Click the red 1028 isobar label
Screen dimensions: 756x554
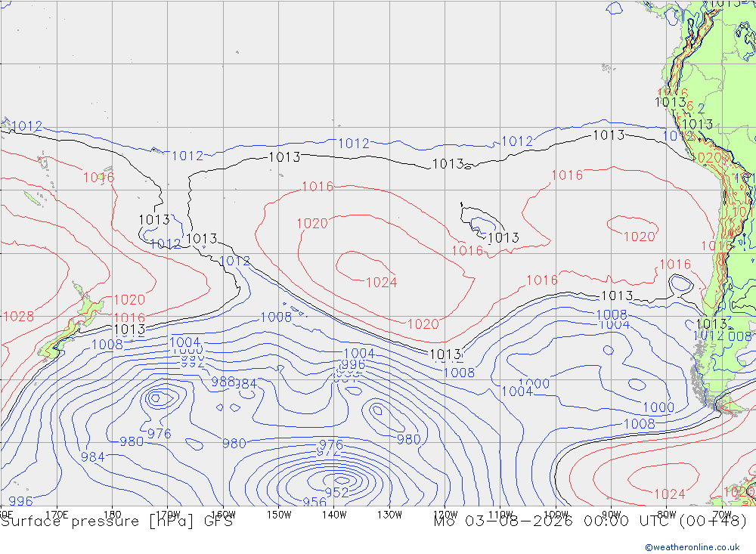click(18, 317)
